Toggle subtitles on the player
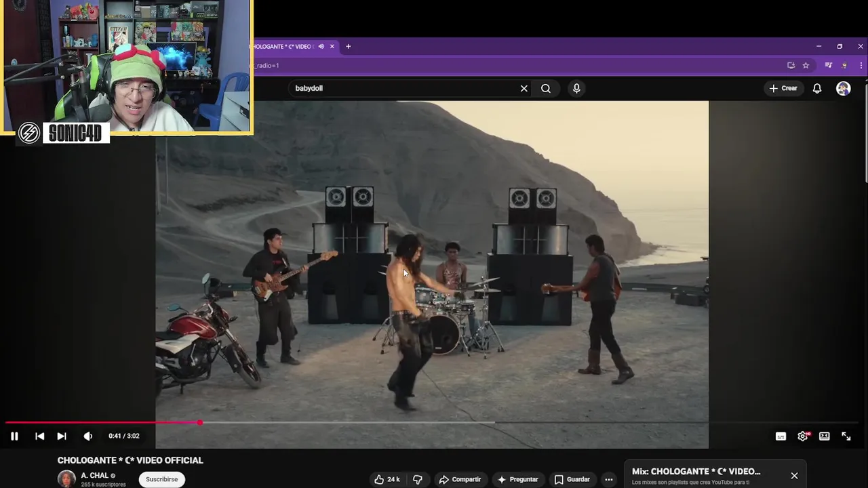868x488 pixels. [781, 436]
